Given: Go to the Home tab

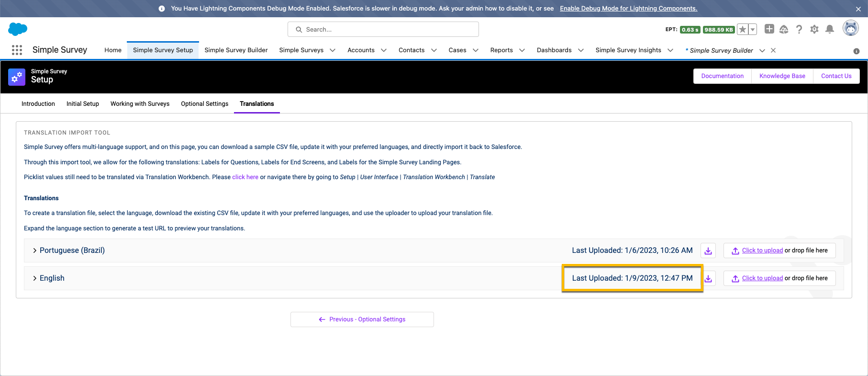Looking at the screenshot, I should tap(113, 50).
